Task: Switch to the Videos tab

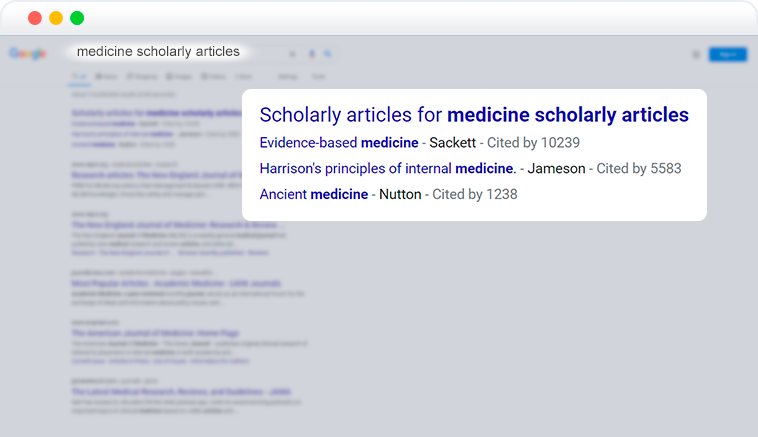Action: tap(213, 76)
